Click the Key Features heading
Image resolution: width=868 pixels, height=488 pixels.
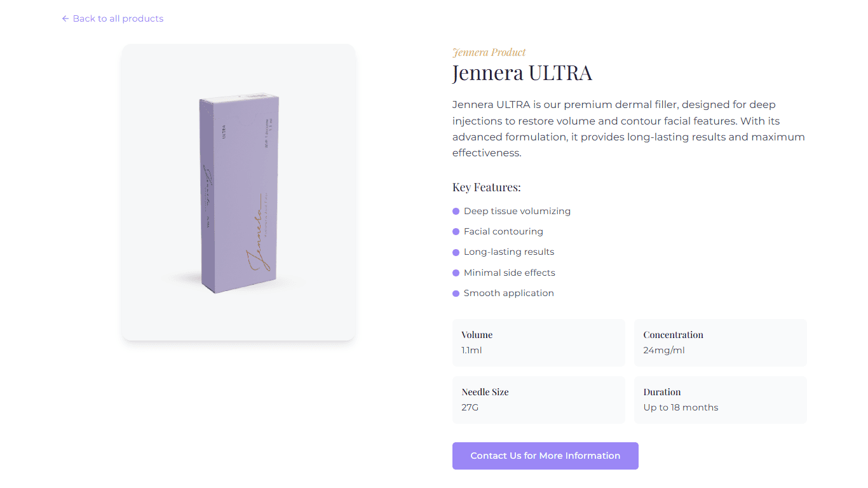pyautogui.click(x=487, y=187)
